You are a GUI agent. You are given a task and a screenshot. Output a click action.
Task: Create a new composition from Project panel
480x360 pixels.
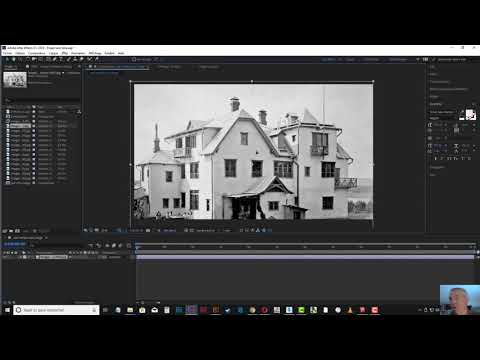click(x=17, y=231)
